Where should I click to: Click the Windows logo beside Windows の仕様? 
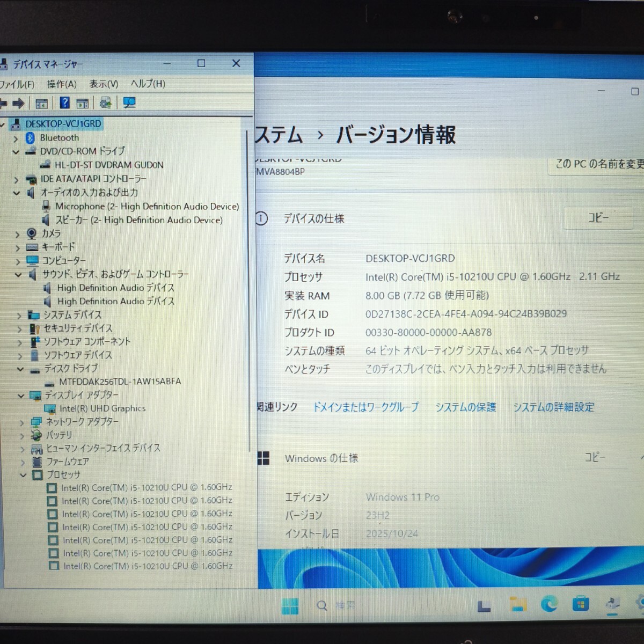pyautogui.click(x=263, y=458)
